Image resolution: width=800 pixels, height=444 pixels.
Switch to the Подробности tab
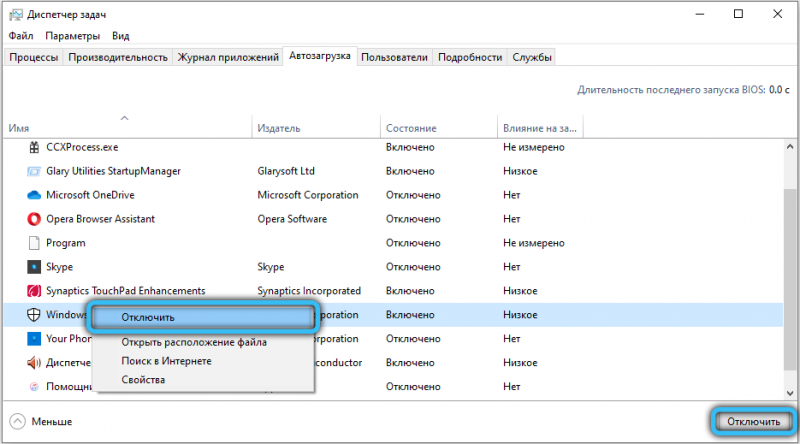point(470,57)
